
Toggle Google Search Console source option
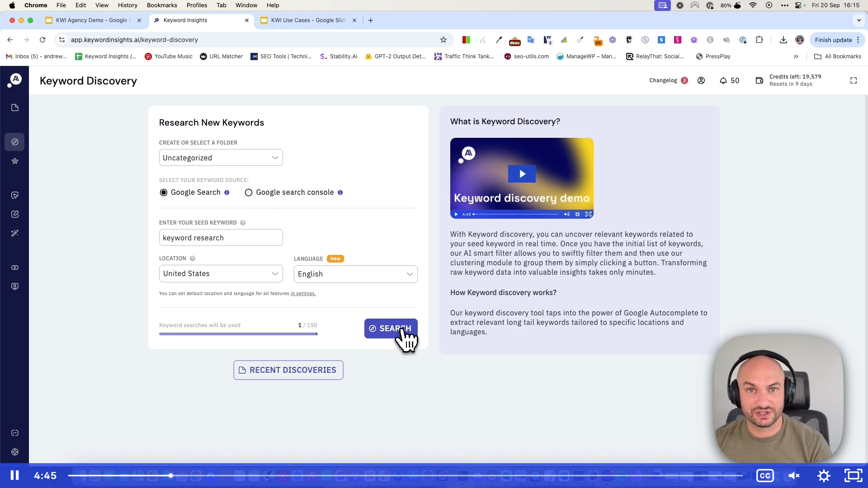[x=249, y=192]
